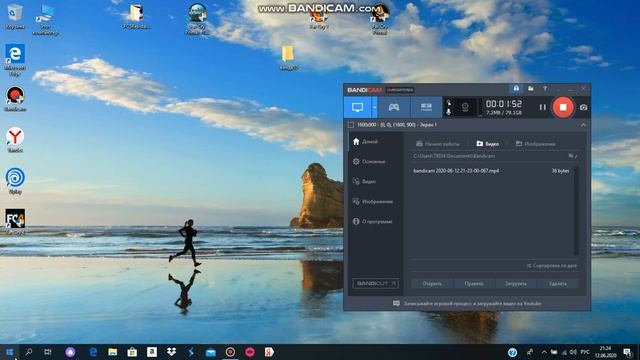Stop recording with the red button
The width and height of the screenshot is (640, 360).
563,107
